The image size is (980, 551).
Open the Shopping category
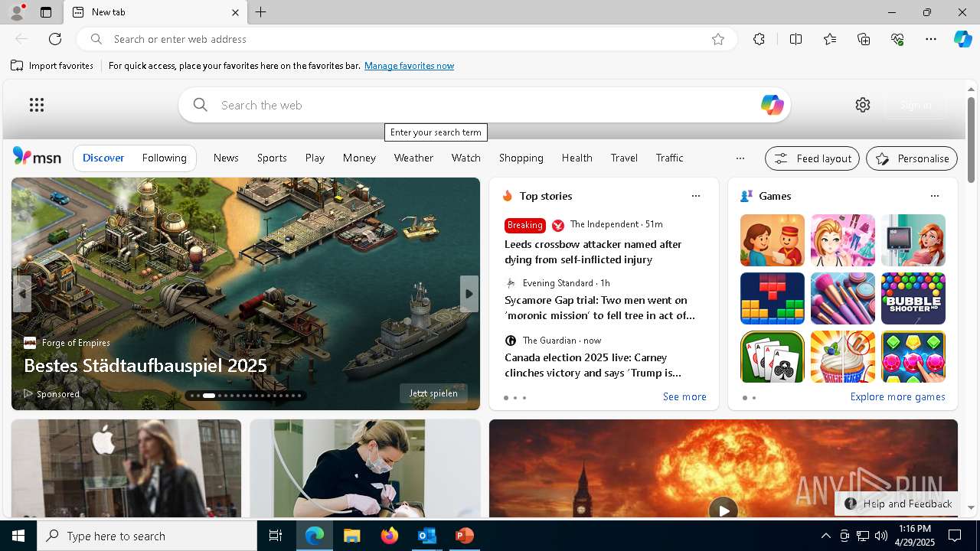point(521,158)
